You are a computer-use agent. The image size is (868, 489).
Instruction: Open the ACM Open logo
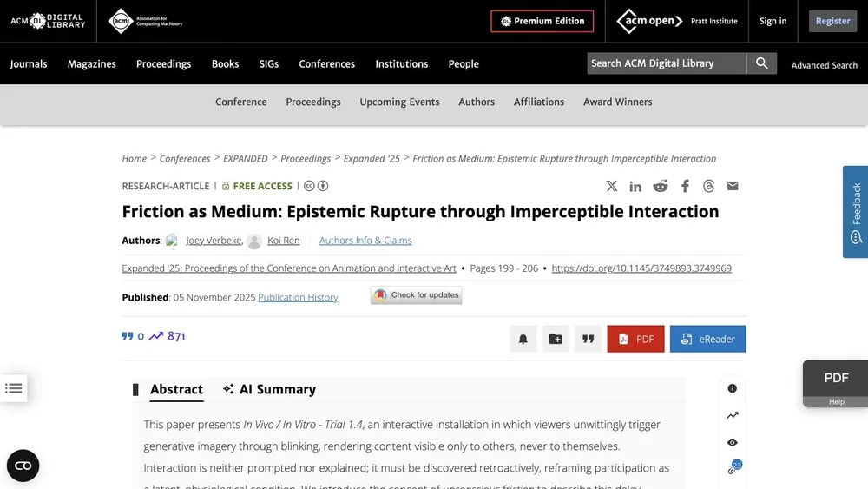[649, 21]
